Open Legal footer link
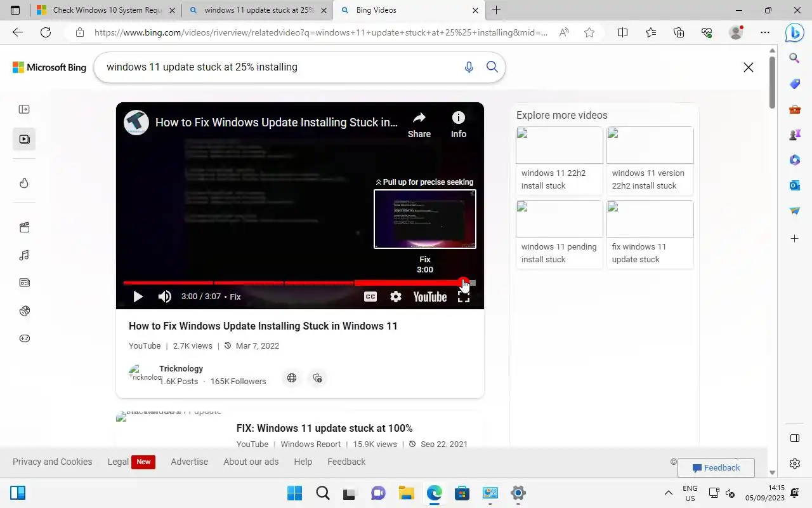The width and height of the screenshot is (812, 508). click(118, 462)
